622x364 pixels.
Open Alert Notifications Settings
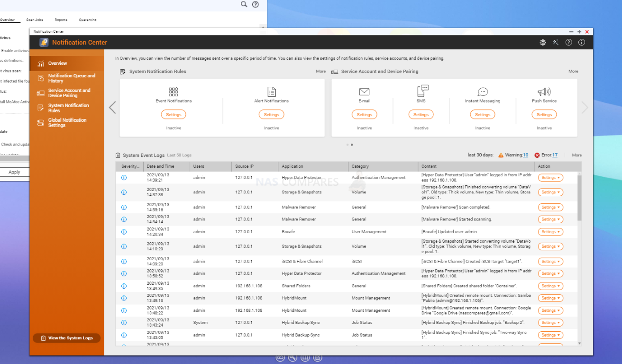click(271, 115)
